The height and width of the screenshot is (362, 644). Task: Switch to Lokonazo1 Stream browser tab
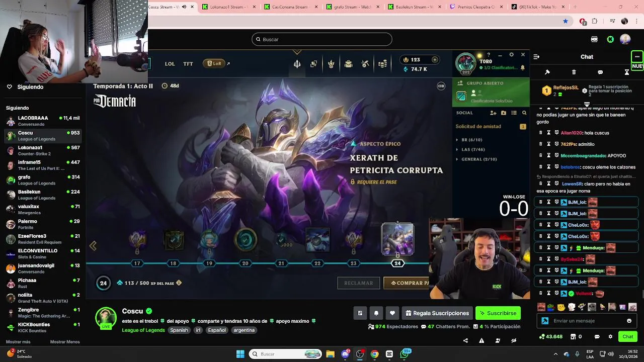pos(229,7)
